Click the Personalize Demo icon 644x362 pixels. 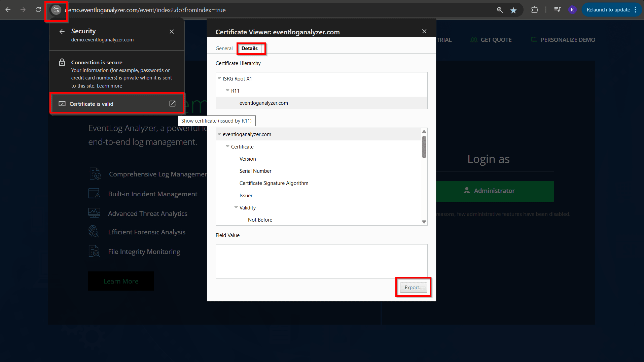pyautogui.click(x=534, y=40)
